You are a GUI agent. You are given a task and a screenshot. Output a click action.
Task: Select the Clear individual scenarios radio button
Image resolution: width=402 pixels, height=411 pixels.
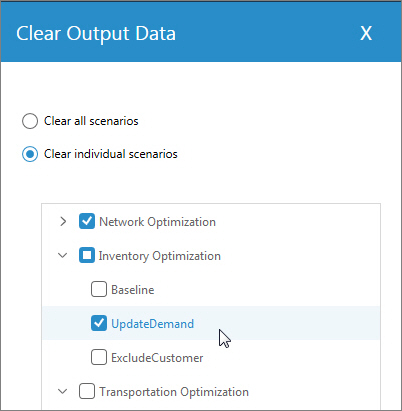coord(30,154)
